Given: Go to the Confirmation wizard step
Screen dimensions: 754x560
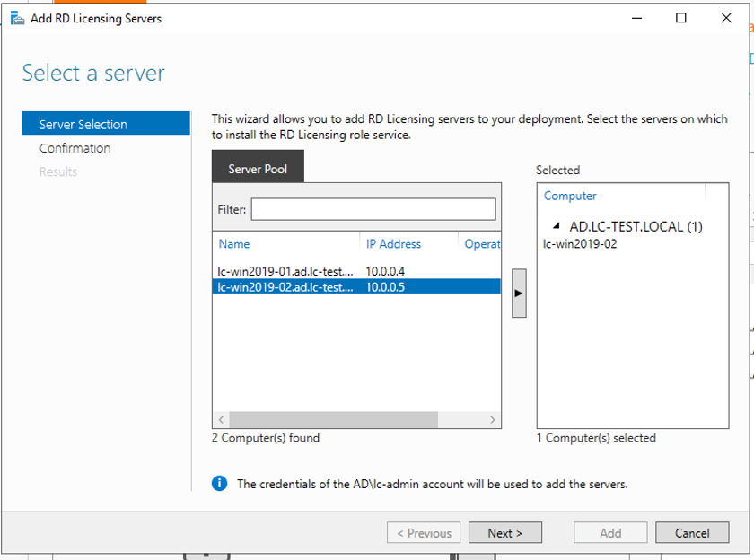Looking at the screenshot, I should 75,148.
